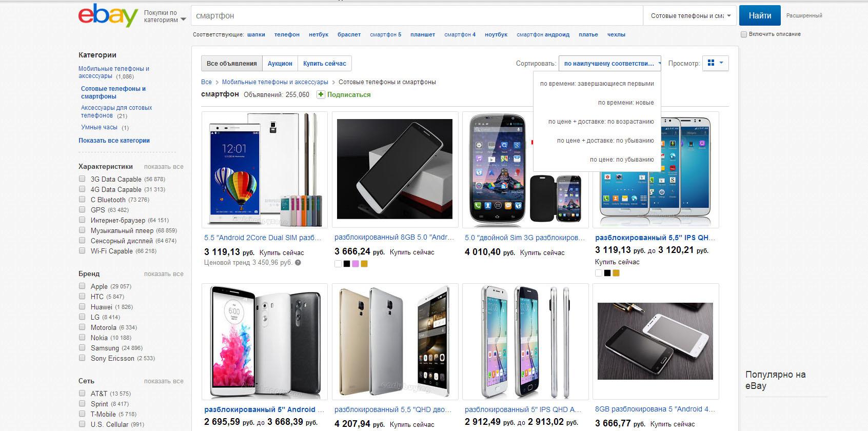Viewport: 868px width, 431px height.
Task: Expand the Shop by category dropdown
Action: (x=165, y=16)
